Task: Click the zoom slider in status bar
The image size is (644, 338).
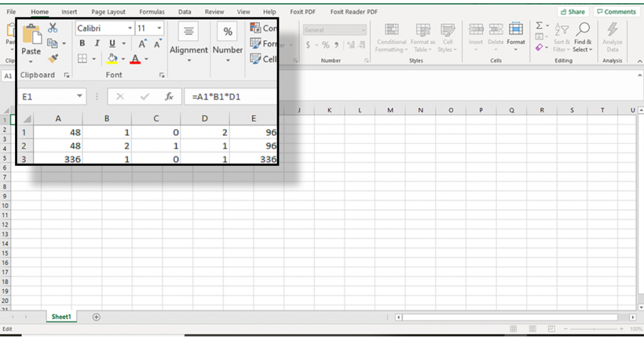Action: [594, 329]
